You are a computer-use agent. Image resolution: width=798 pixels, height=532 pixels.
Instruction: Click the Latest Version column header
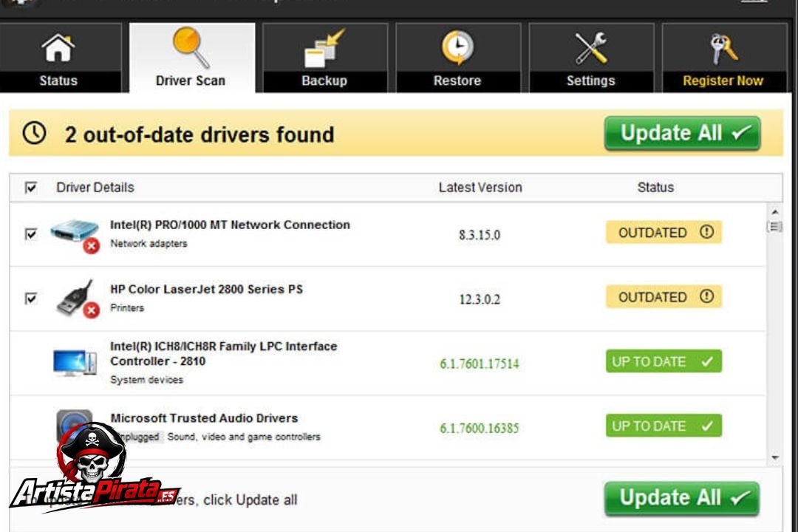point(480,188)
